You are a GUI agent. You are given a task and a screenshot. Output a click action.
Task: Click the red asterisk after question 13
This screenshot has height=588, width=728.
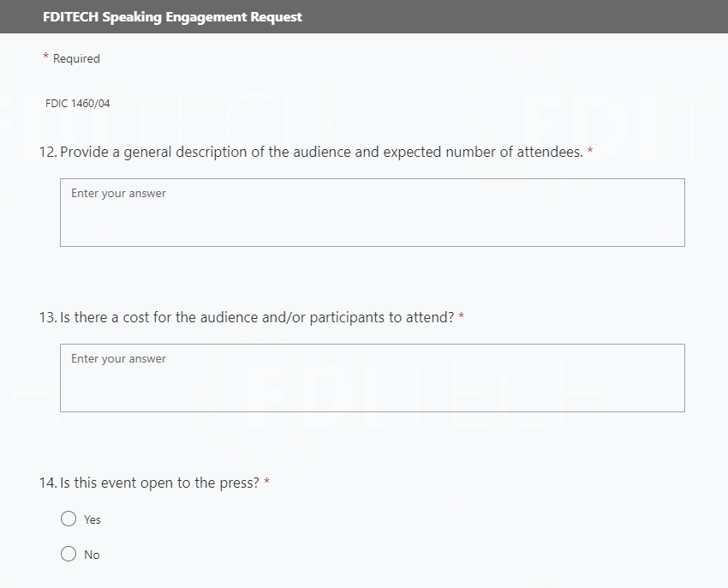point(462,317)
